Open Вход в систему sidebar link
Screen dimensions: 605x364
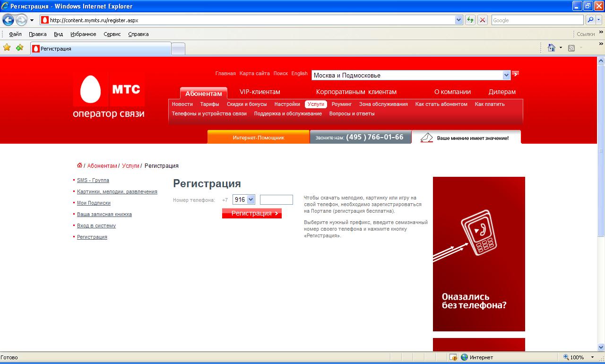click(96, 225)
